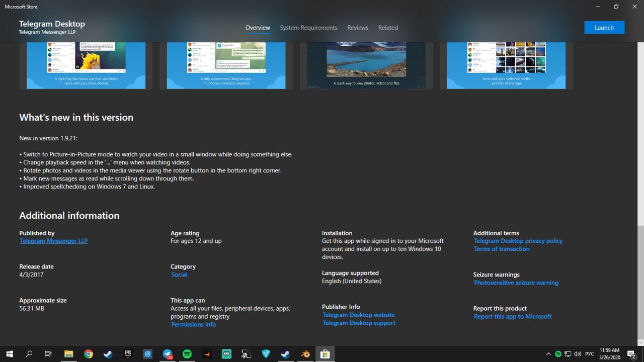Click the approximate size value 56.31 MB
Viewport: 644px width, 362px height.
[x=32, y=308]
